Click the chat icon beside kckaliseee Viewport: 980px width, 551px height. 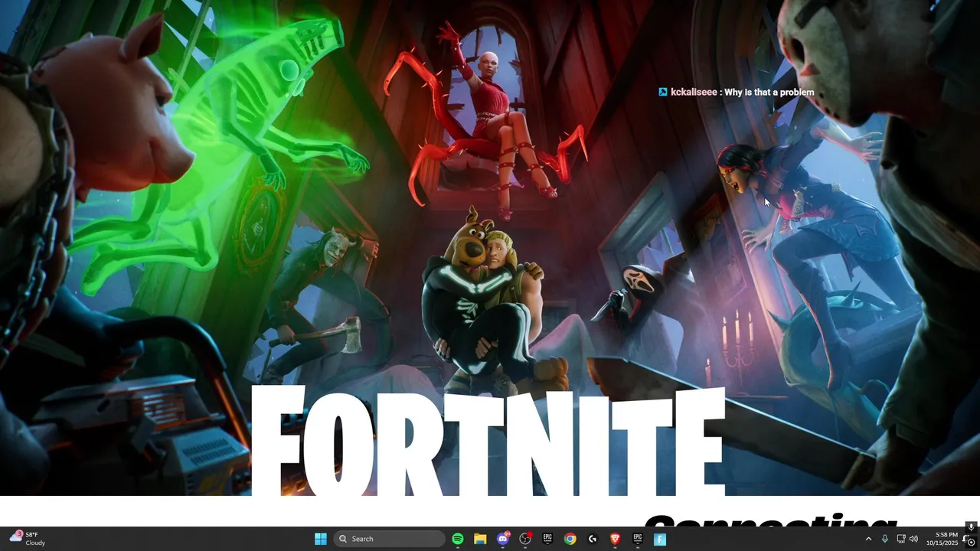[663, 92]
